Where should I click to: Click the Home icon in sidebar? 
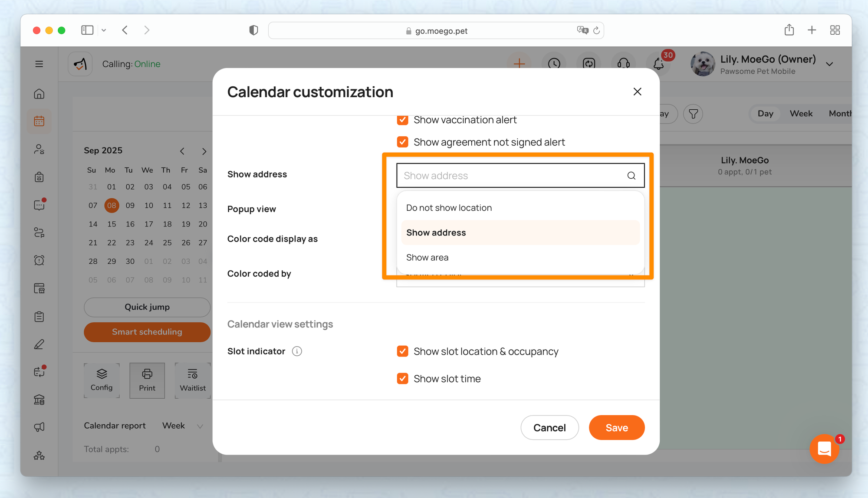pos(39,94)
